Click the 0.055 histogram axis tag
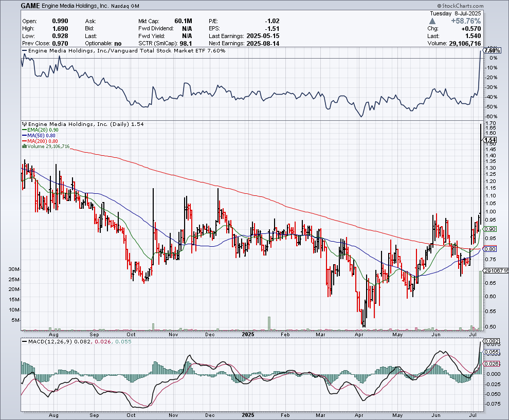 click(x=492, y=352)
